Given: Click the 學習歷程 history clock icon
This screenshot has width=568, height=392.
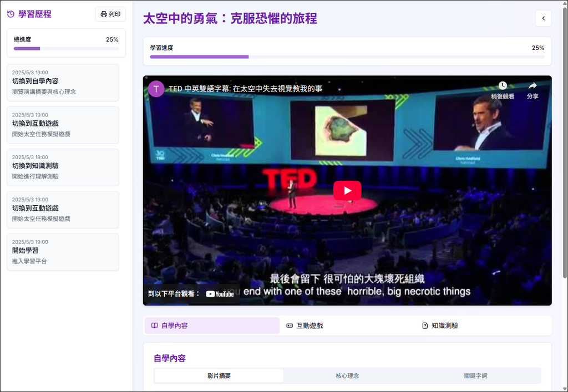Looking at the screenshot, I should coord(11,14).
